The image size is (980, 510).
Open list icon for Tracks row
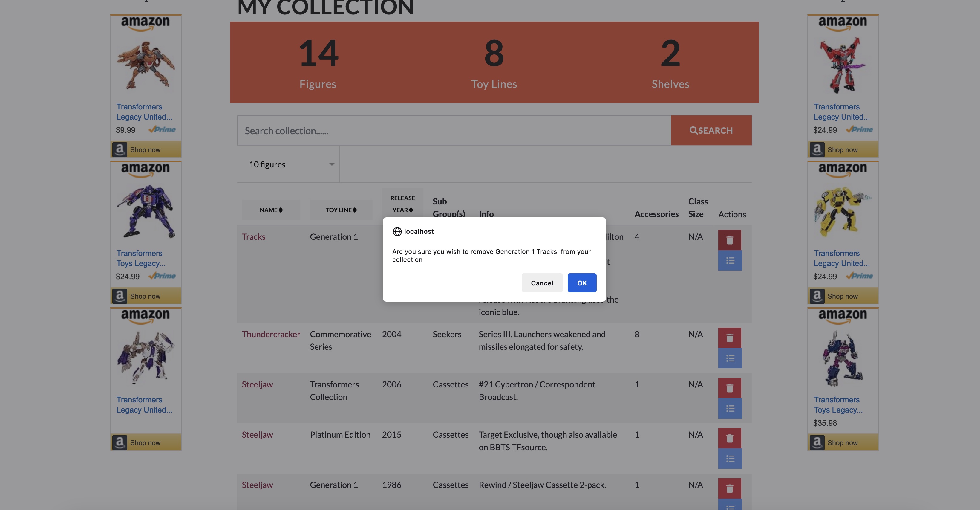click(x=729, y=261)
